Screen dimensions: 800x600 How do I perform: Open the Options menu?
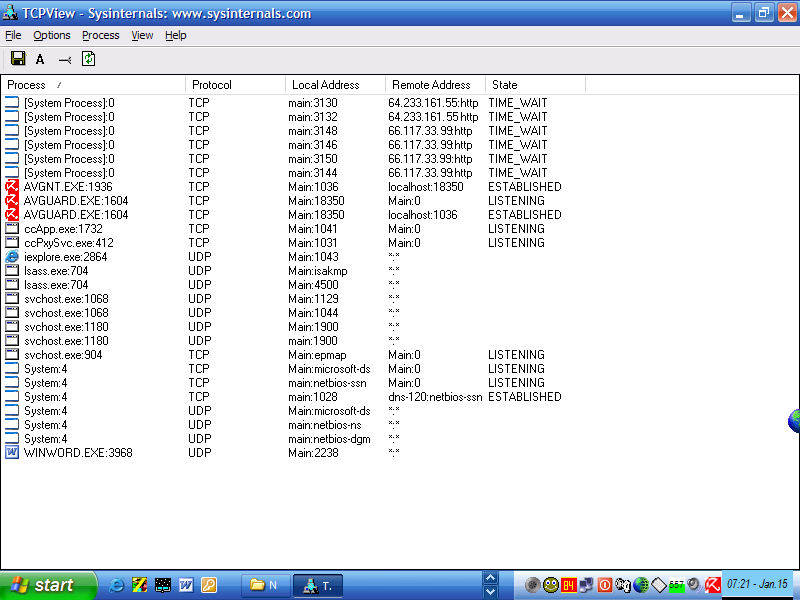52,35
